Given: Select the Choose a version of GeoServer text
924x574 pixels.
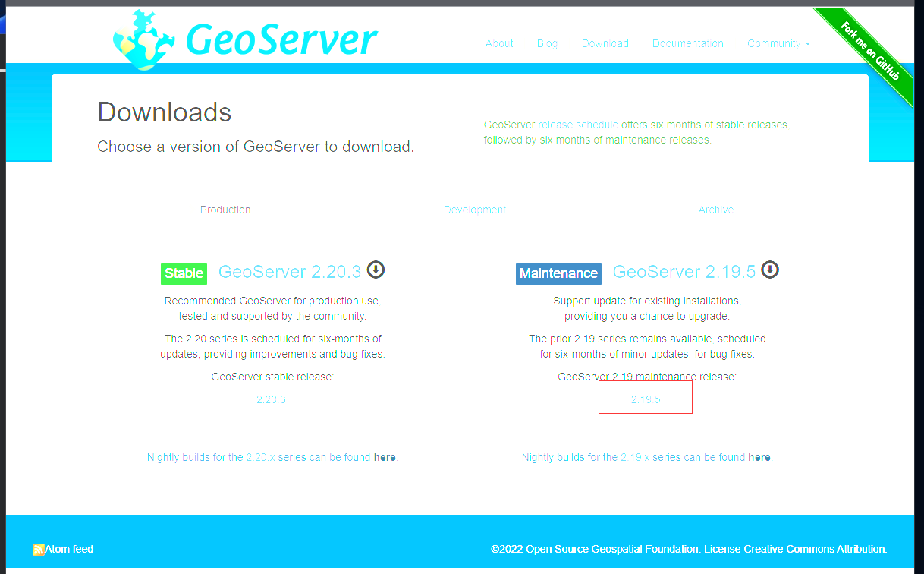Looking at the screenshot, I should (256, 147).
